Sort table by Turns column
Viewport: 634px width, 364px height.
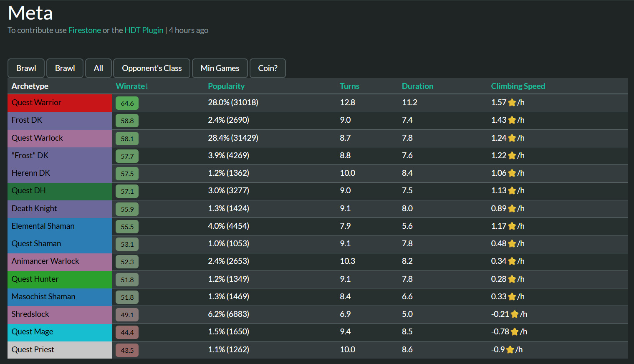point(349,86)
